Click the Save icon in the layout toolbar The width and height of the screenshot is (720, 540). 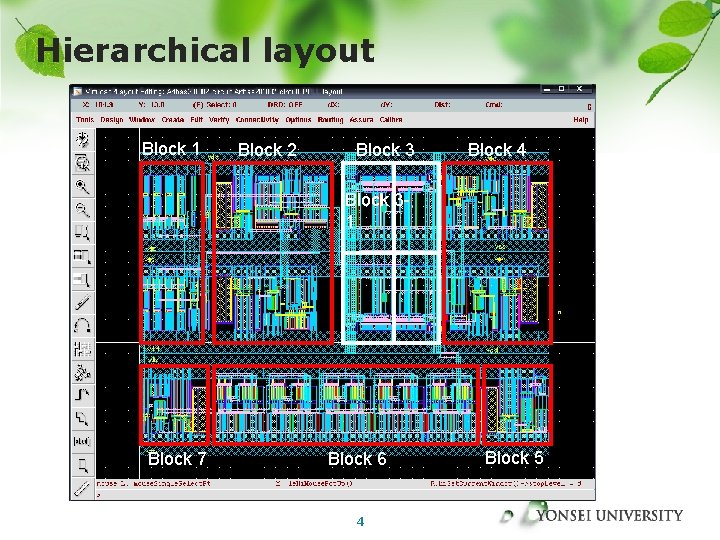83,140
